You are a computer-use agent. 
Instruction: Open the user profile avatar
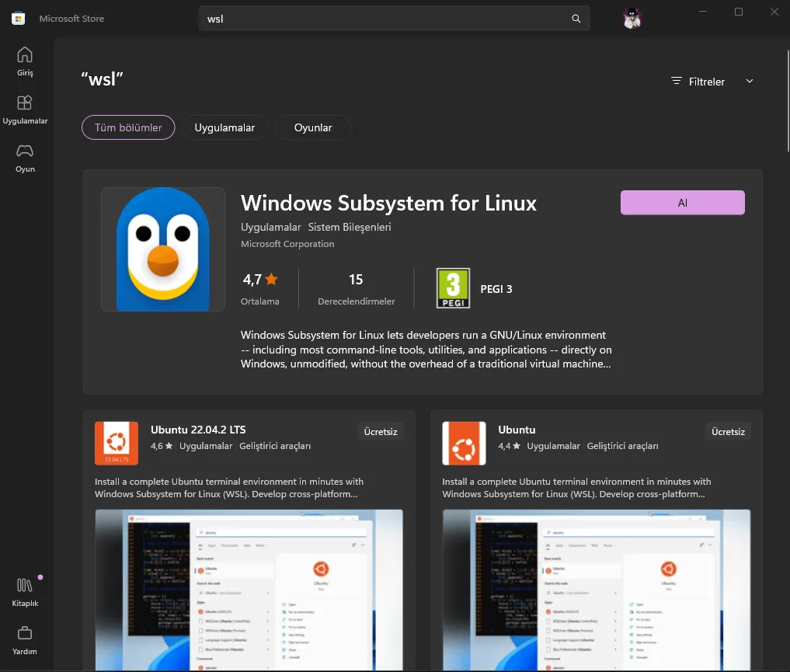632,19
